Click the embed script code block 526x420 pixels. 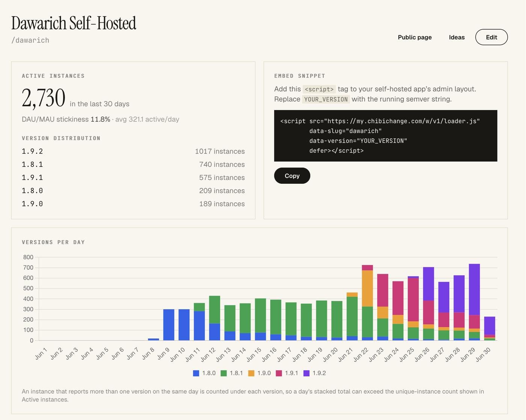385,136
